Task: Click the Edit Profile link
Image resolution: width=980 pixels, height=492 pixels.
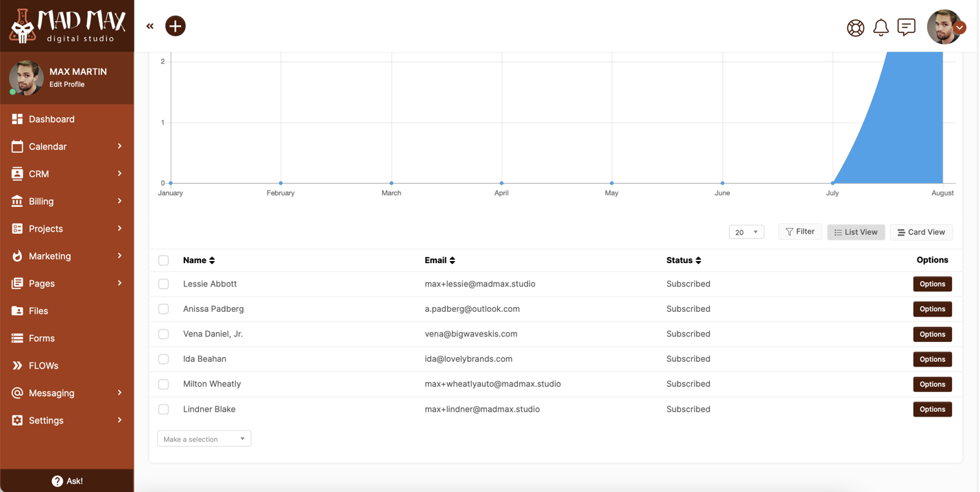Action: 67,84
